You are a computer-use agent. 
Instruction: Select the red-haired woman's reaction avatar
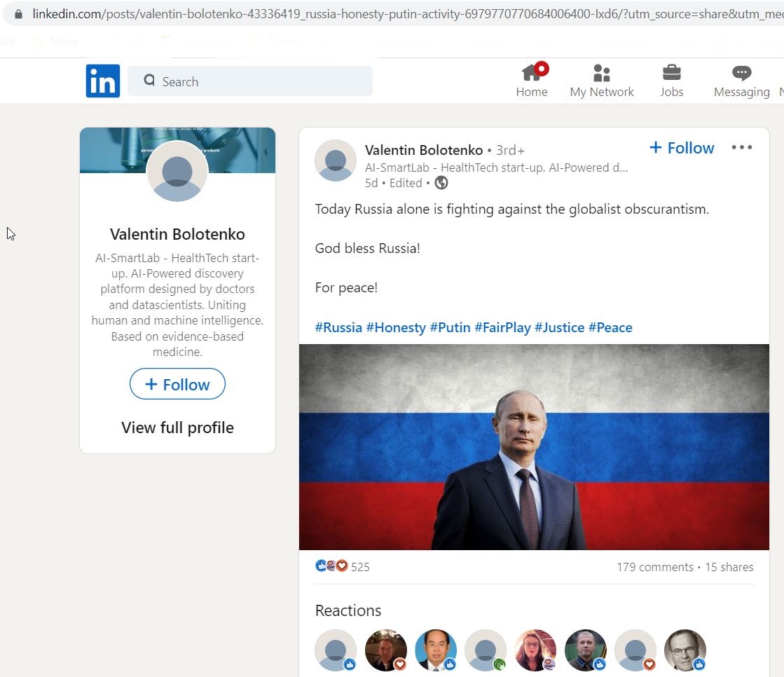tap(535, 650)
